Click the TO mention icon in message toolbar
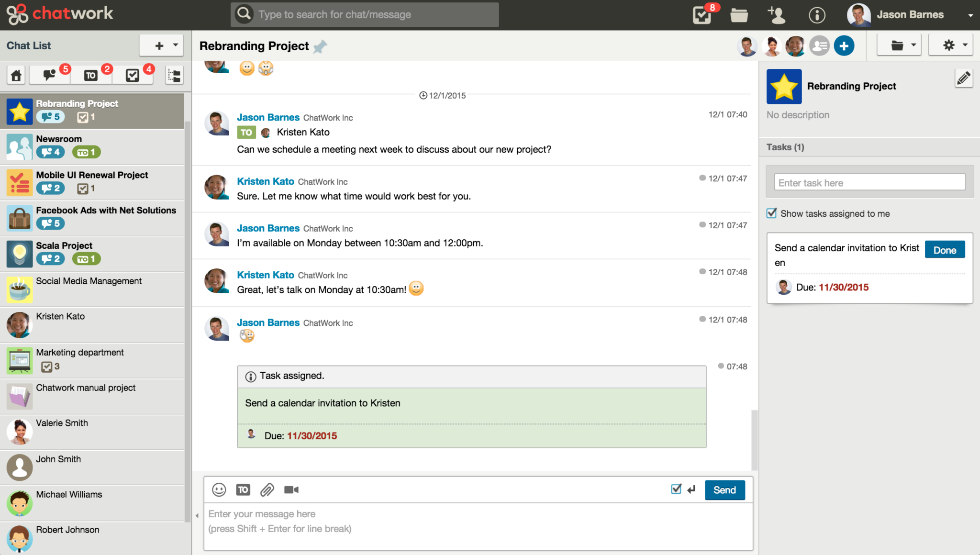This screenshot has width=980, height=555. coord(243,489)
